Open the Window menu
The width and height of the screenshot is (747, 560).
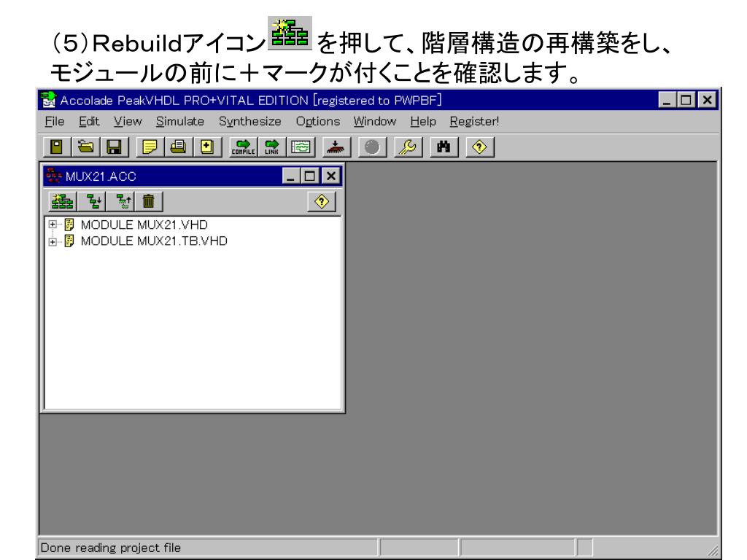click(375, 122)
